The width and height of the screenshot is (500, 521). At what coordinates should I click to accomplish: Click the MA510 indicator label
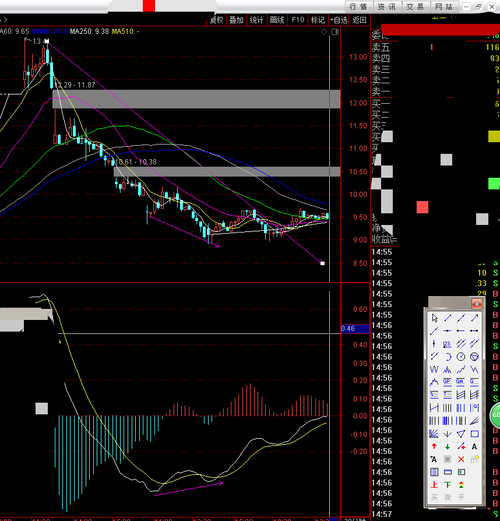click(125, 31)
